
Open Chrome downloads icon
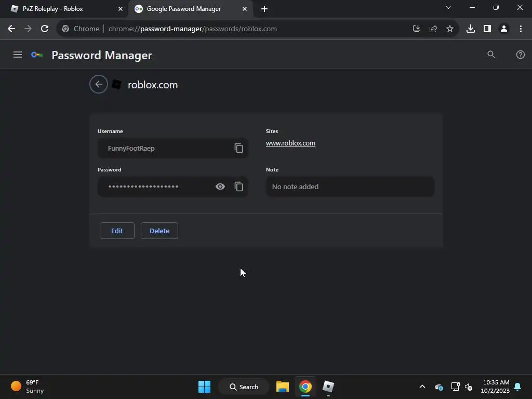pyautogui.click(x=471, y=29)
